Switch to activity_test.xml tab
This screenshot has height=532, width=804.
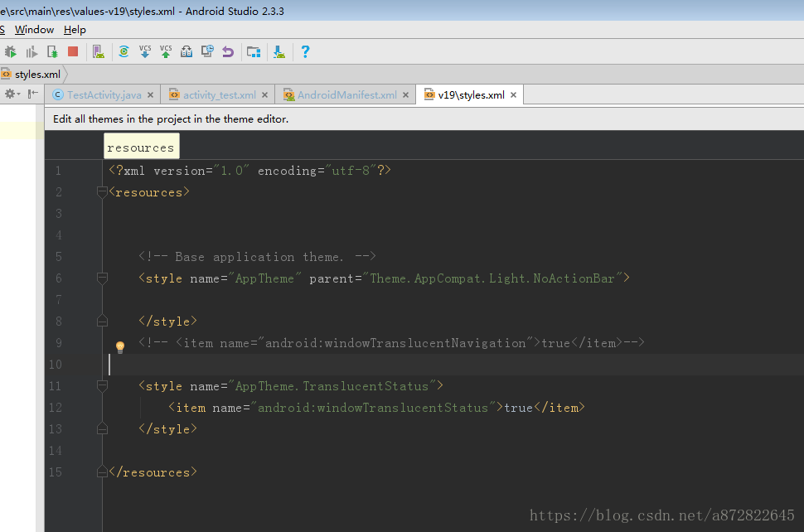pyautogui.click(x=220, y=94)
